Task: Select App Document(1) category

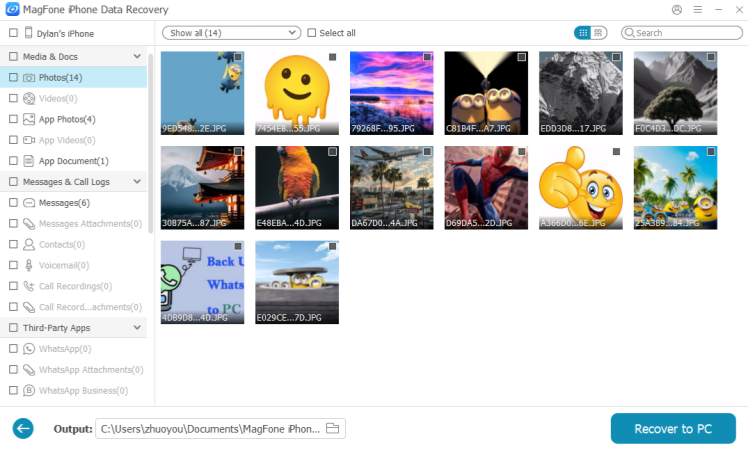Action: coord(73,161)
